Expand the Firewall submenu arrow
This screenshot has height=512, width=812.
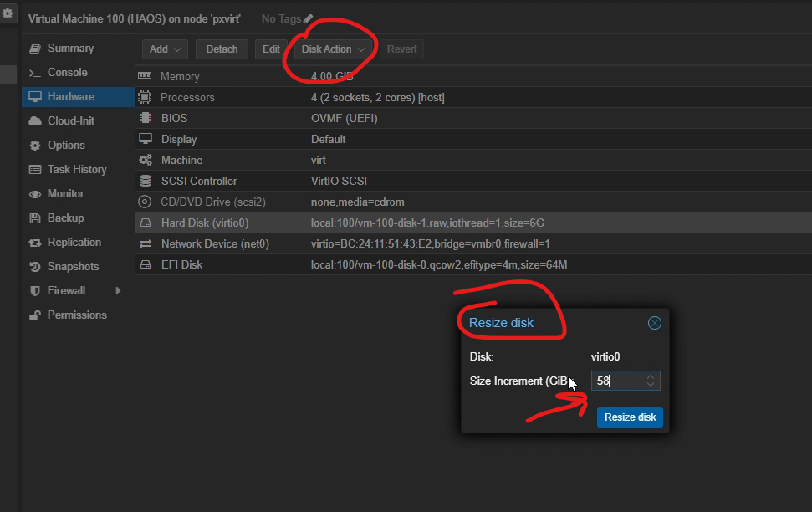coord(118,291)
